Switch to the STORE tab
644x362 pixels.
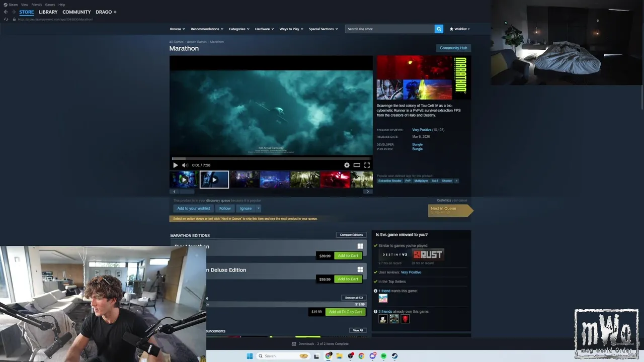tap(27, 12)
